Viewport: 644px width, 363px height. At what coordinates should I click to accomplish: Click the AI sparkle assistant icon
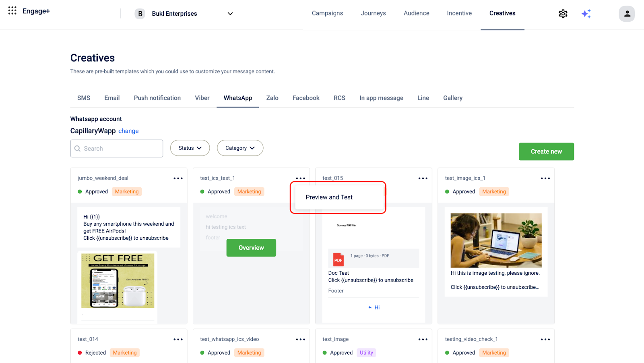point(586,14)
